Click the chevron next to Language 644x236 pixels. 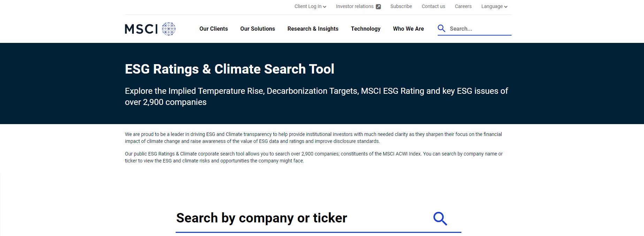pos(505,6)
